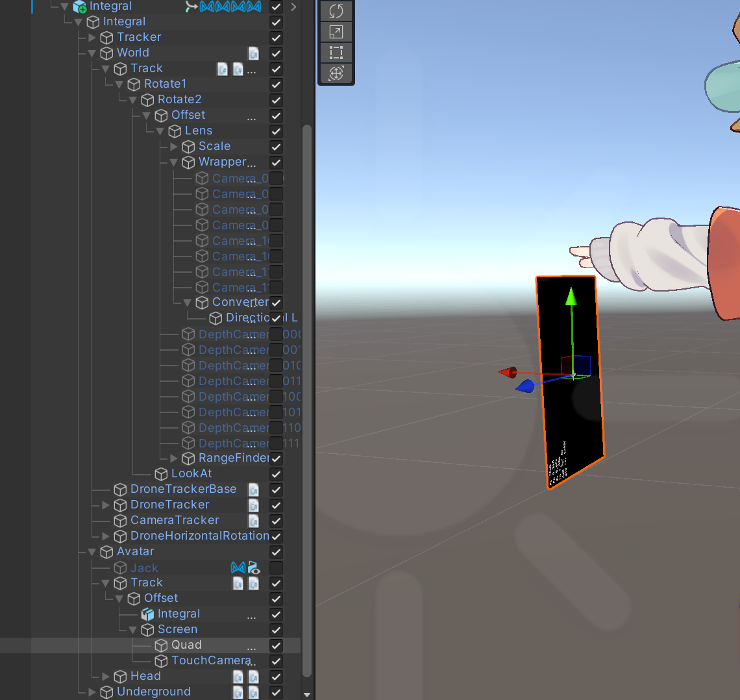This screenshot has height=700, width=740.
Task: Click the C# script icon on DroneTrackerBase
Action: [254, 490]
